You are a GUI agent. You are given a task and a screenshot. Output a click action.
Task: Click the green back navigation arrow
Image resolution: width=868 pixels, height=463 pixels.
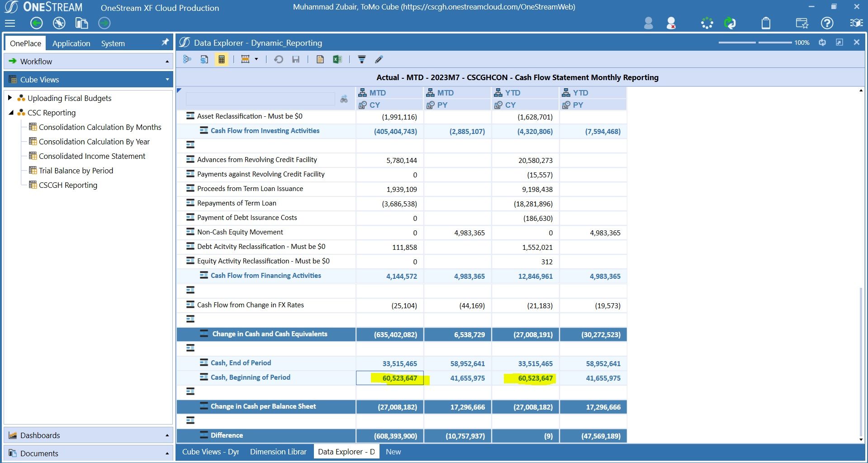tap(36, 23)
